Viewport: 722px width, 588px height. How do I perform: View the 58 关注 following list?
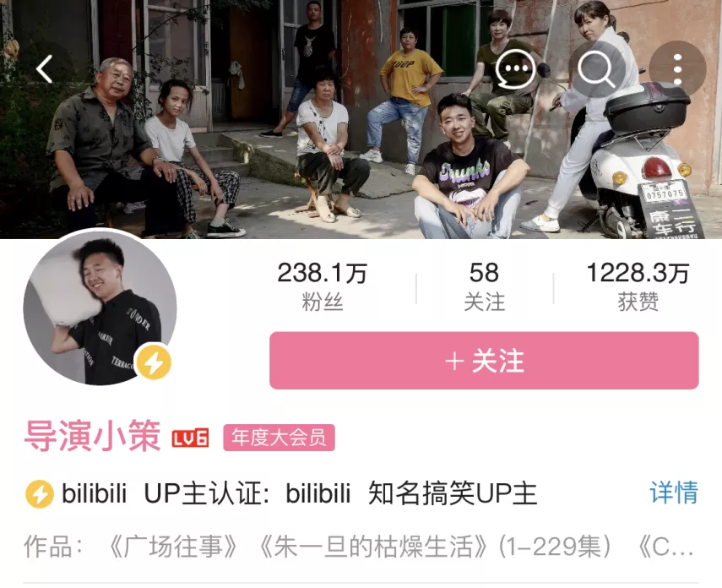coord(484,286)
